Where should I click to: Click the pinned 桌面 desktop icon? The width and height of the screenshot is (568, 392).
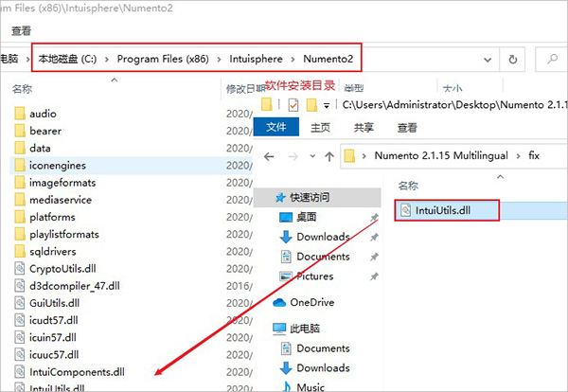286,217
